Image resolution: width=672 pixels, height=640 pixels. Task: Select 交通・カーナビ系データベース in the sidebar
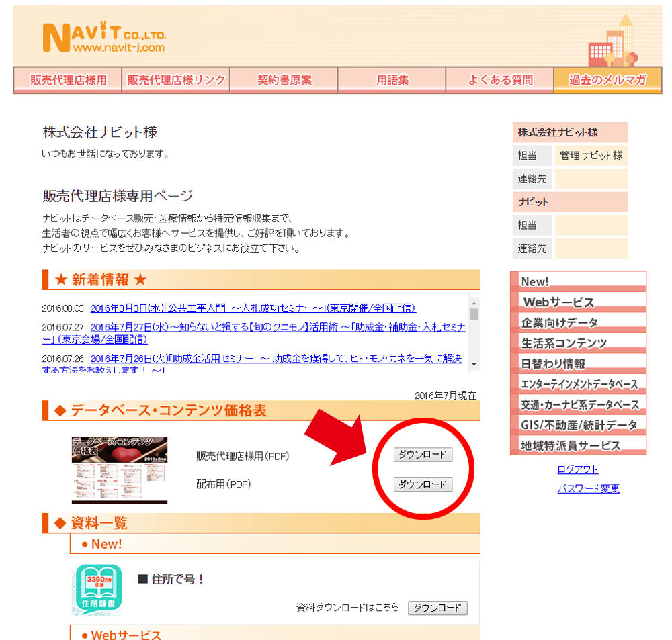(579, 405)
